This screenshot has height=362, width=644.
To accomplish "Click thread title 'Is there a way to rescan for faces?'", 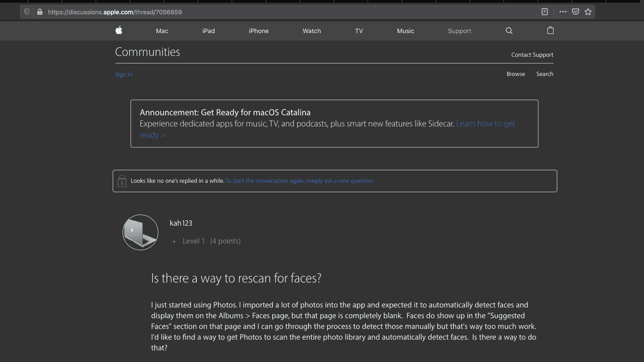I will point(237,279).
